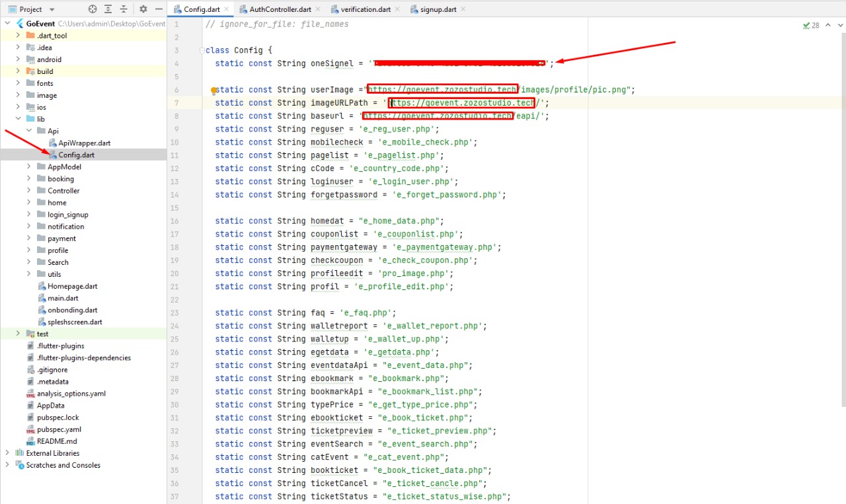Go to previous highlighted problem with up arrow

tap(827, 25)
